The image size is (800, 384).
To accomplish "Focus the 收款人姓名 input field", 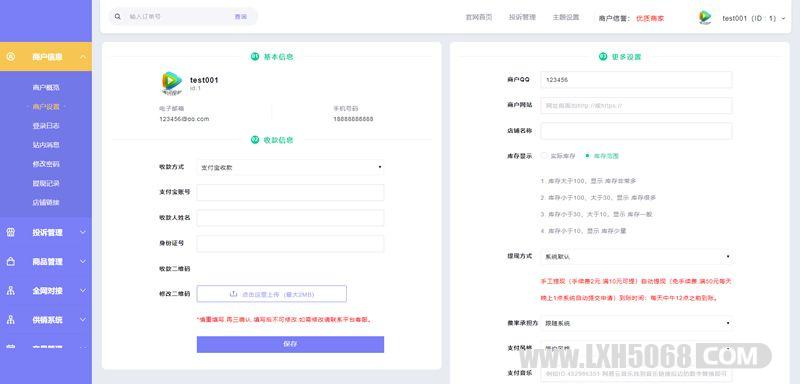I will [x=290, y=218].
